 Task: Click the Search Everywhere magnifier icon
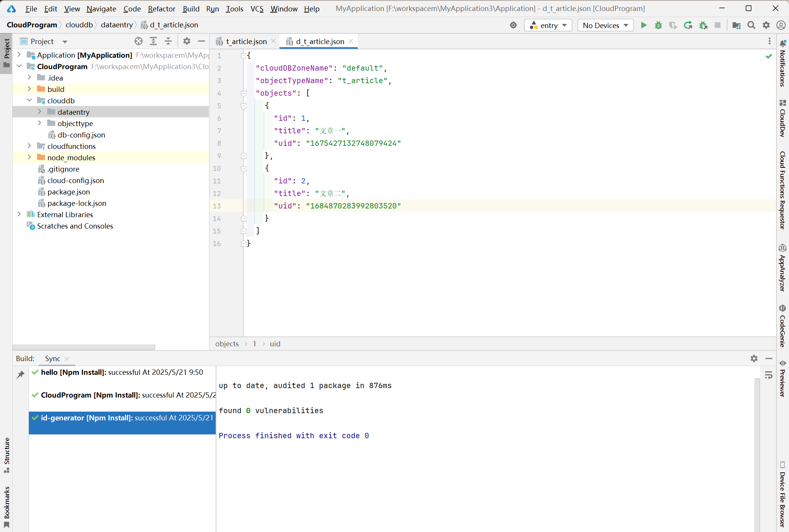[751, 25]
